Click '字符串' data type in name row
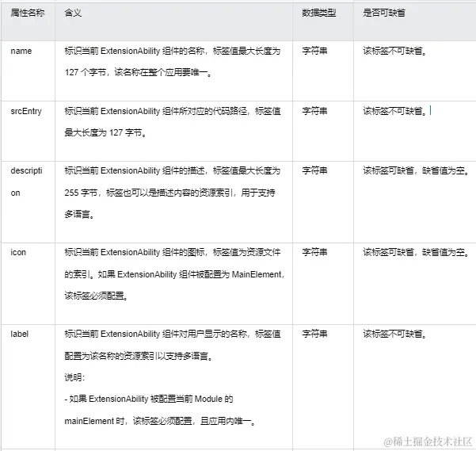This screenshot has height=451, width=476. click(x=314, y=51)
